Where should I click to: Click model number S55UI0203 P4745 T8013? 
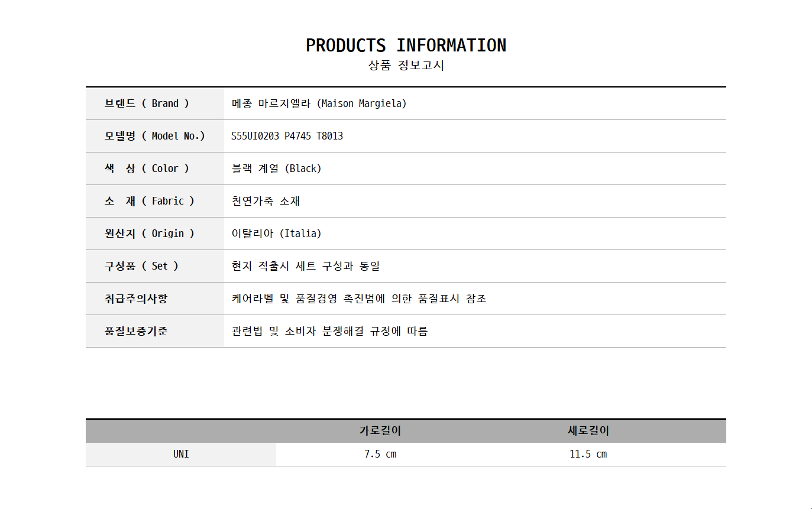point(287,136)
